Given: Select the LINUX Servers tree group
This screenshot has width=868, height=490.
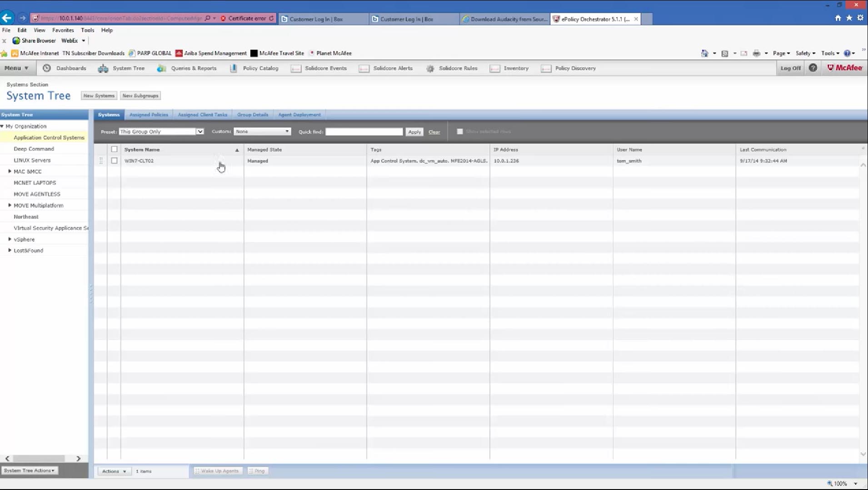Looking at the screenshot, I should pyautogui.click(x=32, y=160).
